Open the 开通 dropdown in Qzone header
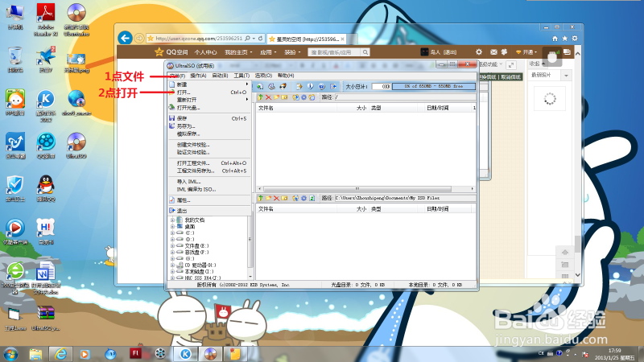644x362 pixels. [x=526, y=52]
